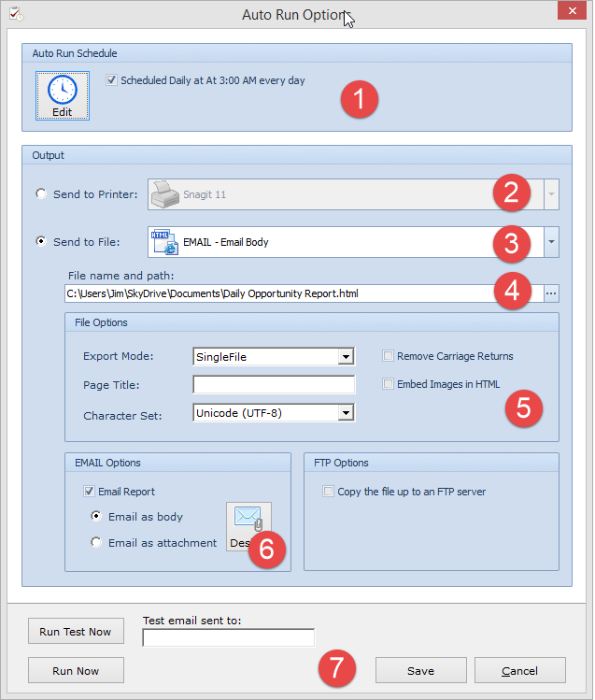Viewport: 595px width, 700px height.
Task: Click the printer icon in the Send to Printer field
Action: 165,194
